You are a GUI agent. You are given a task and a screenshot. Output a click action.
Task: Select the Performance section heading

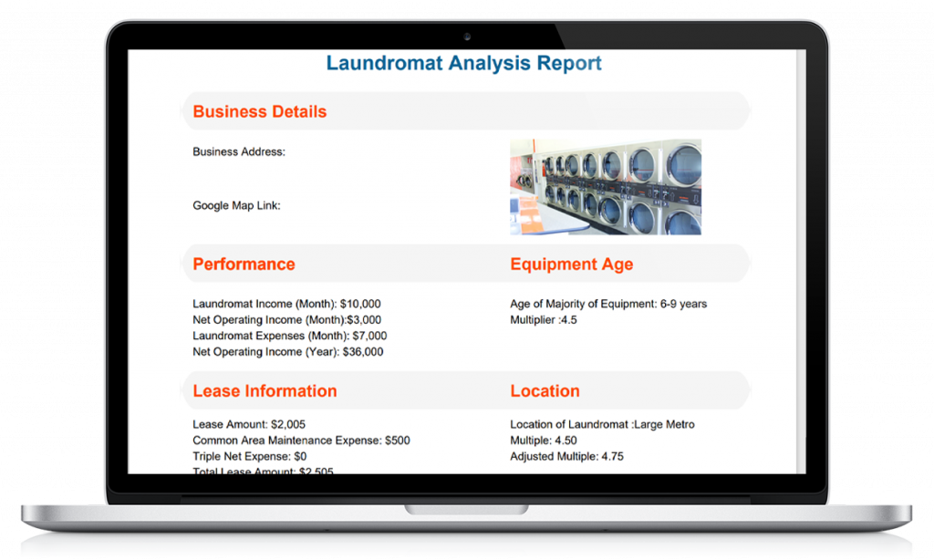[244, 264]
